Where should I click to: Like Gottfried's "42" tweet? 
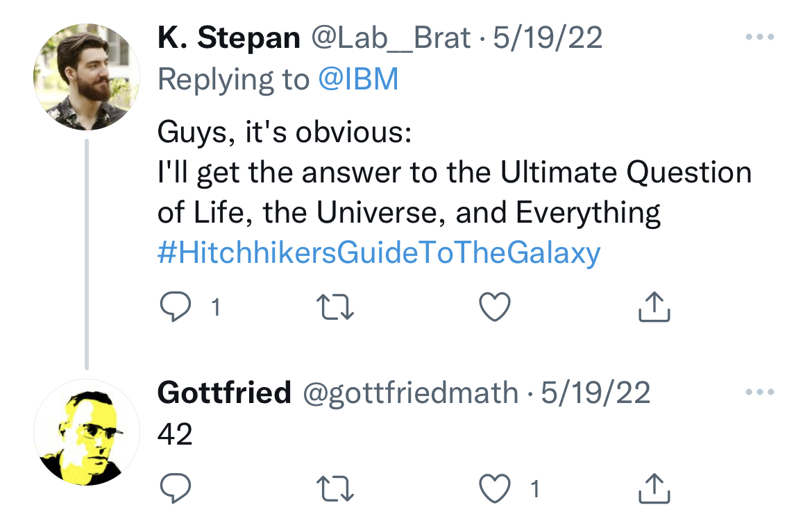click(x=496, y=490)
